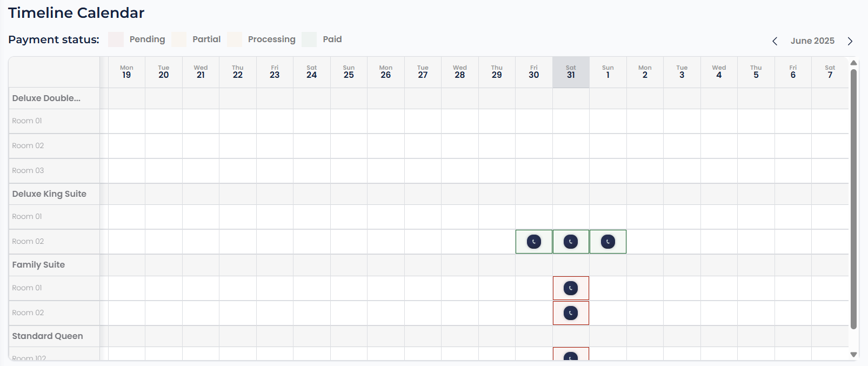Open the Family Suite Room 02 booking on Sat 31
The height and width of the screenshot is (366, 868).
click(571, 313)
